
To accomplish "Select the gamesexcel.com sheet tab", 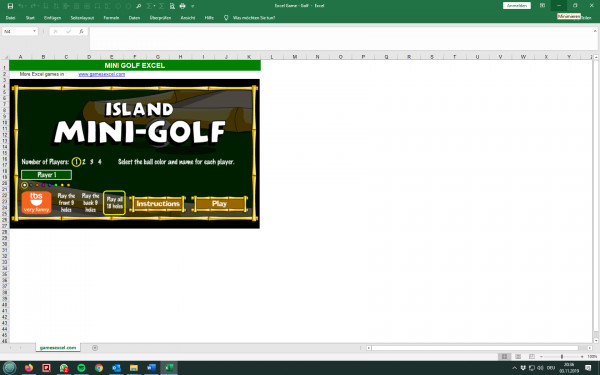I will (58, 347).
